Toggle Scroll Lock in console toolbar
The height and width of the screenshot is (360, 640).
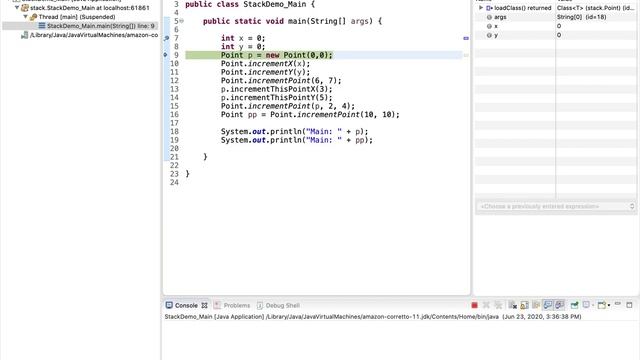[x=524, y=305]
